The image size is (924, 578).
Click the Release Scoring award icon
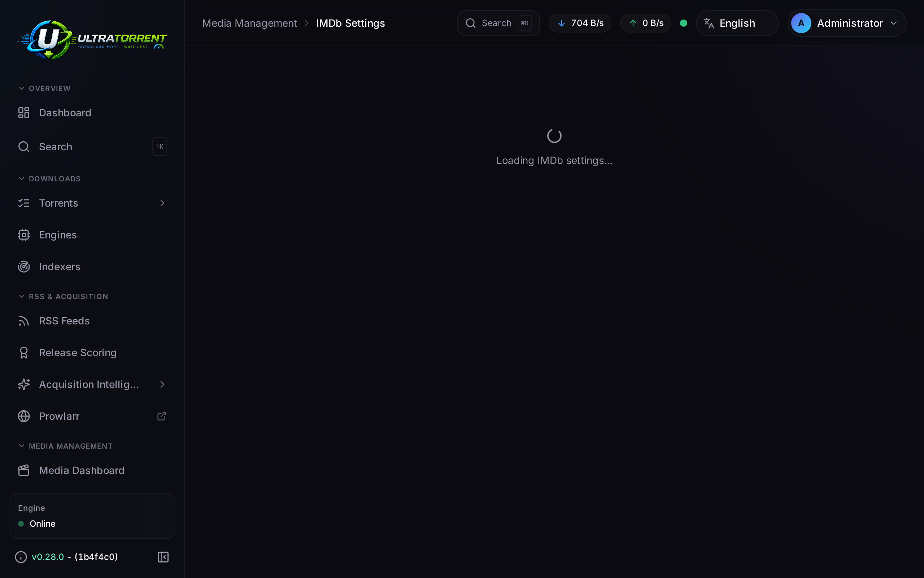click(24, 353)
